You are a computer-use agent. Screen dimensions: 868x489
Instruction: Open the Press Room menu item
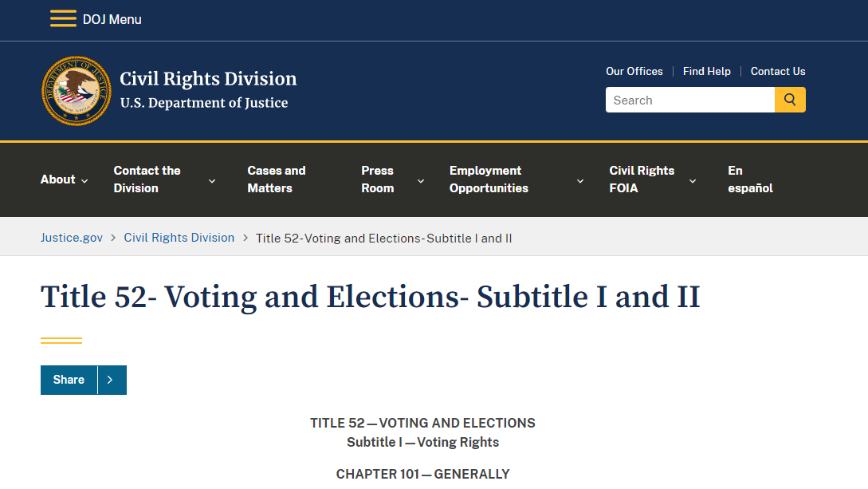coord(378,179)
